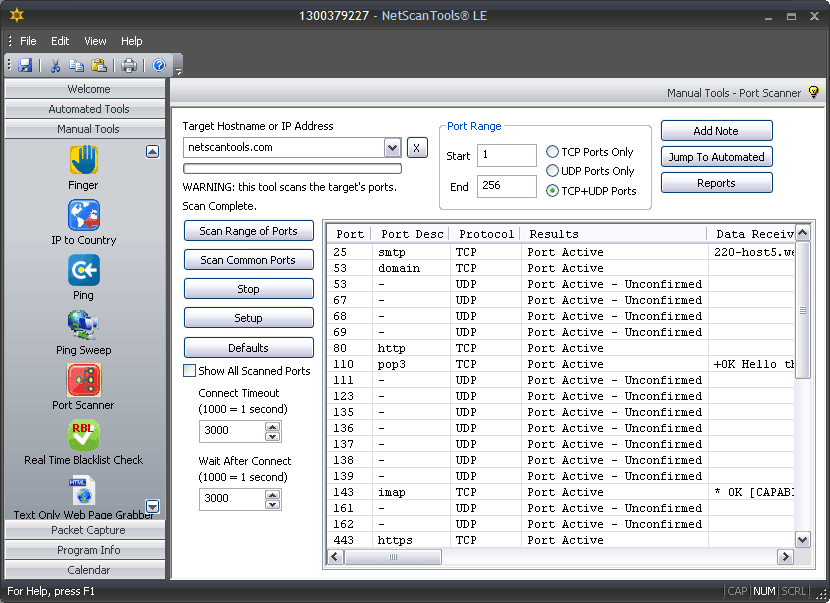Enable Show All Scanned Ports checkbox
This screenshot has height=603, width=830.
point(190,371)
